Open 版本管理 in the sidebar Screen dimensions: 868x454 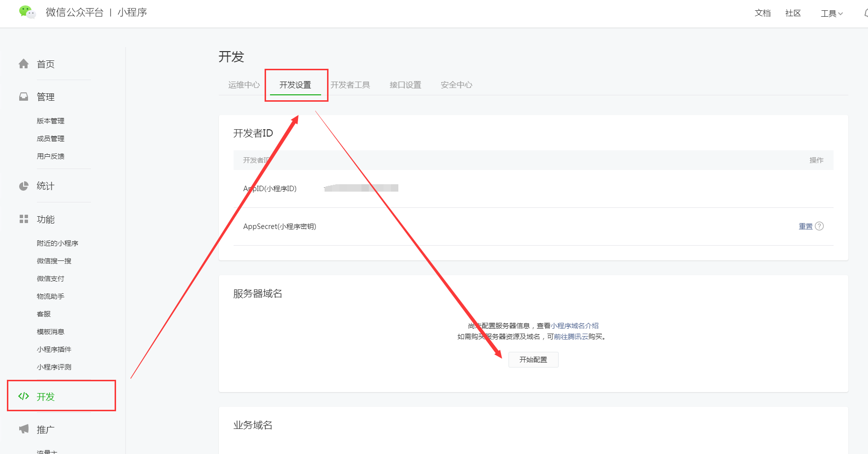pyautogui.click(x=51, y=121)
